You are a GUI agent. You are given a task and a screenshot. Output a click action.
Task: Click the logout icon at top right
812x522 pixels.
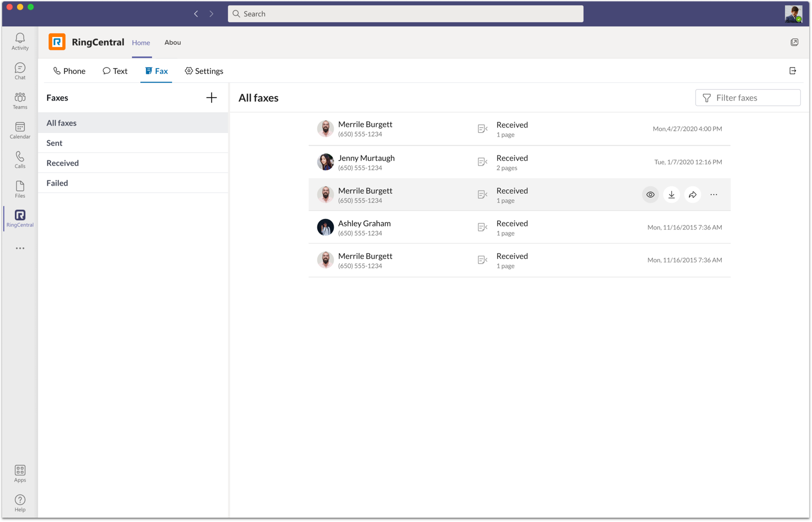tap(792, 71)
